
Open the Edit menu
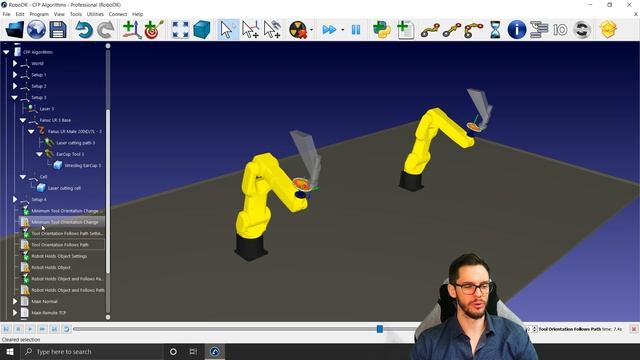pyautogui.click(x=20, y=14)
